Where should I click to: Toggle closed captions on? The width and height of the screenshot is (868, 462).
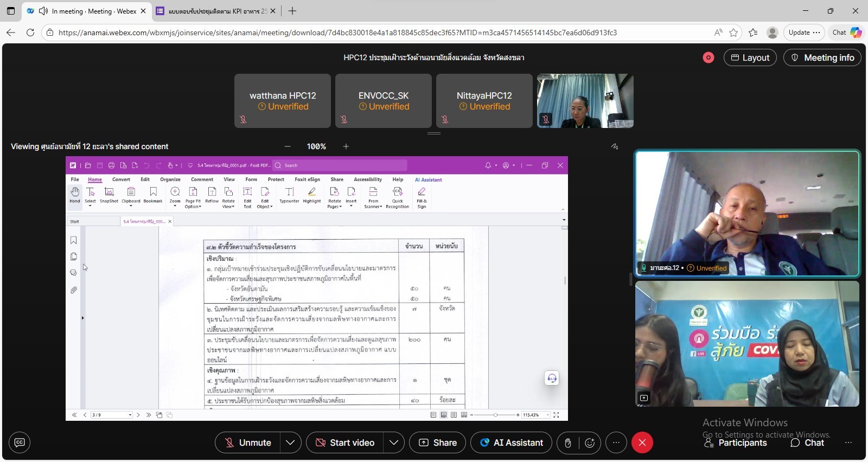[x=20, y=442]
